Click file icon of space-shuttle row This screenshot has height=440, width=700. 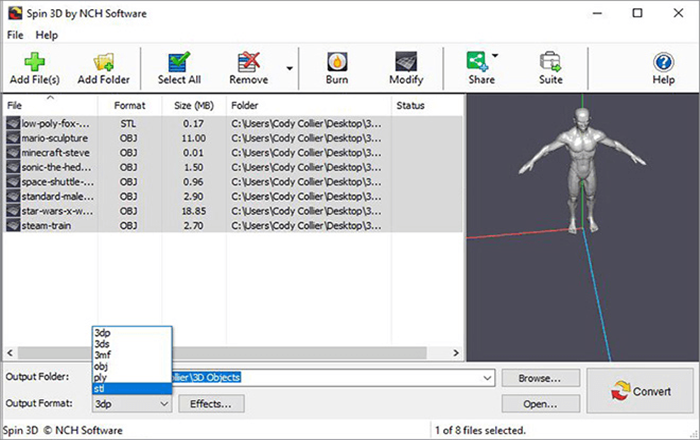click(13, 182)
